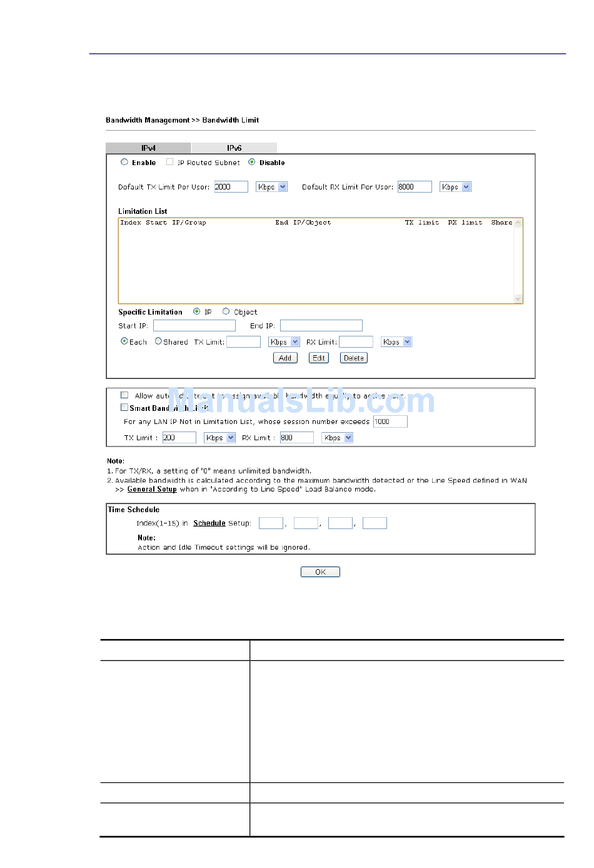Tick the Allow auto adjustment checkbox
The height and width of the screenshot is (868, 594).
point(124,395)
